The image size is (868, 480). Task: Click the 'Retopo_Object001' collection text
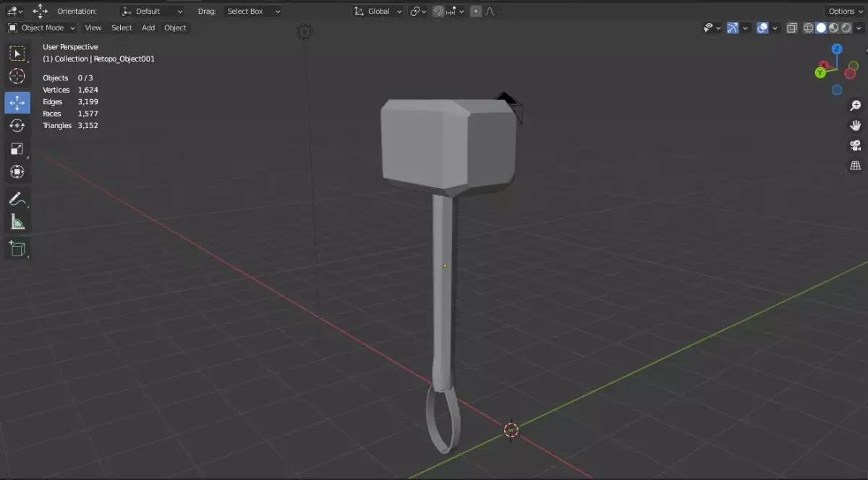[x=124, y=59]
